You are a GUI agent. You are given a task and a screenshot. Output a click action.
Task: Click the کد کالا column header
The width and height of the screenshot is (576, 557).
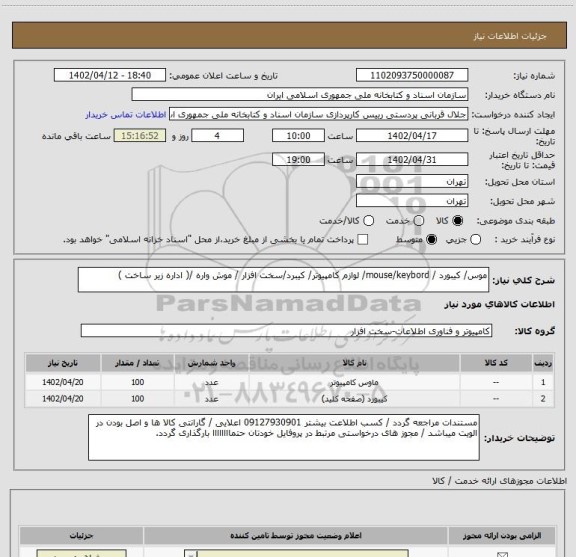click(496, 363)
